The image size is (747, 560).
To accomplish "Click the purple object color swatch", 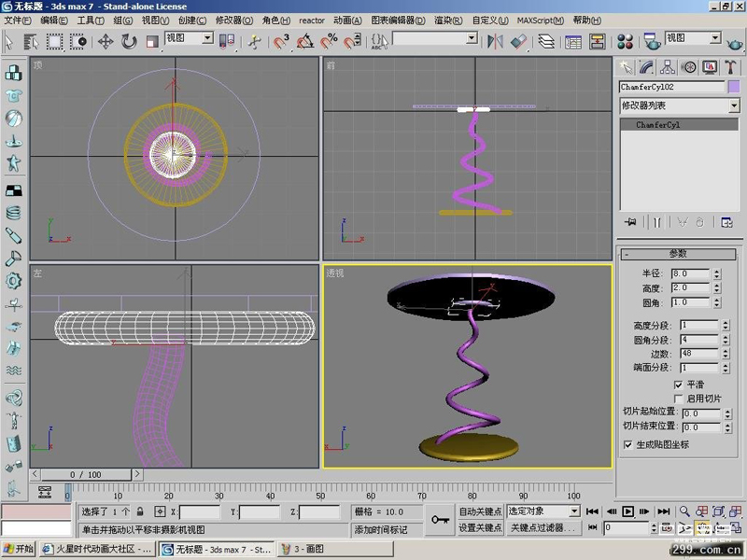I will pyautogui.click(x=734, y=87).
